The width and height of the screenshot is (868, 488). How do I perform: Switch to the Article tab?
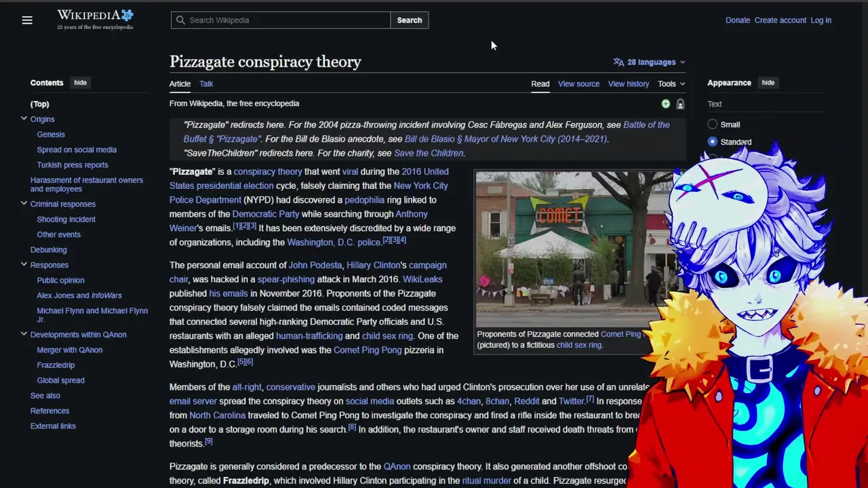180,84
